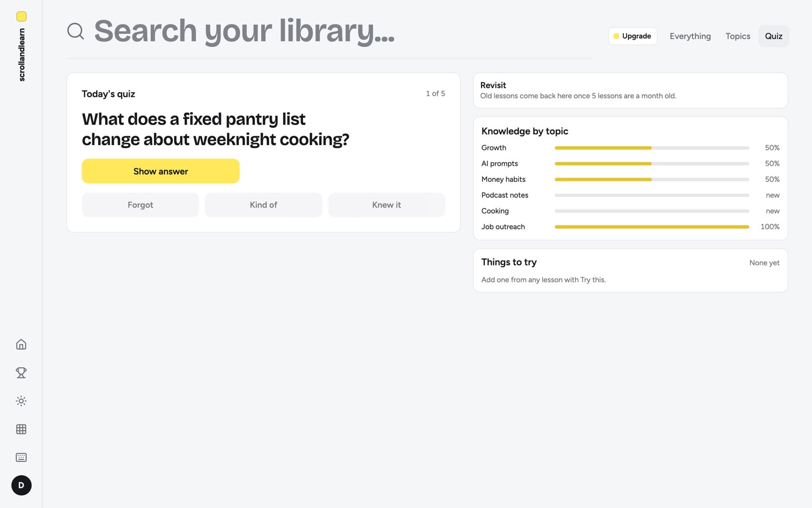Click the Money habits topic label

(x=503, y=179)
